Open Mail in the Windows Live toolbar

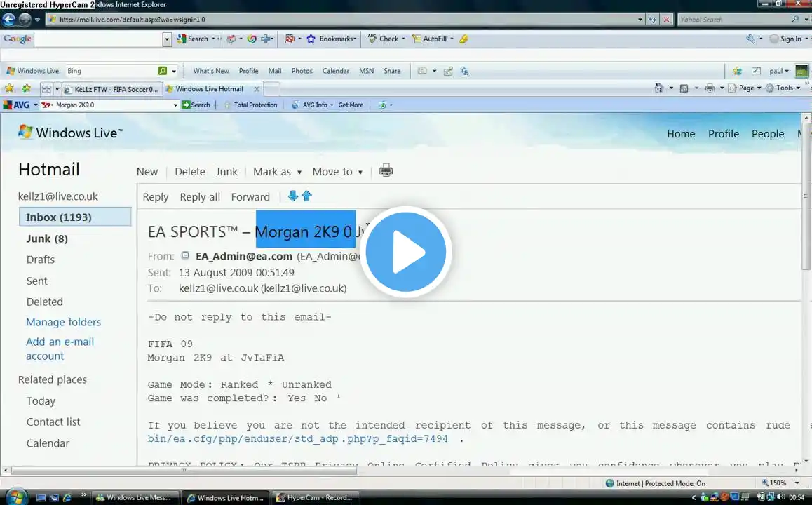coord(275,71)
